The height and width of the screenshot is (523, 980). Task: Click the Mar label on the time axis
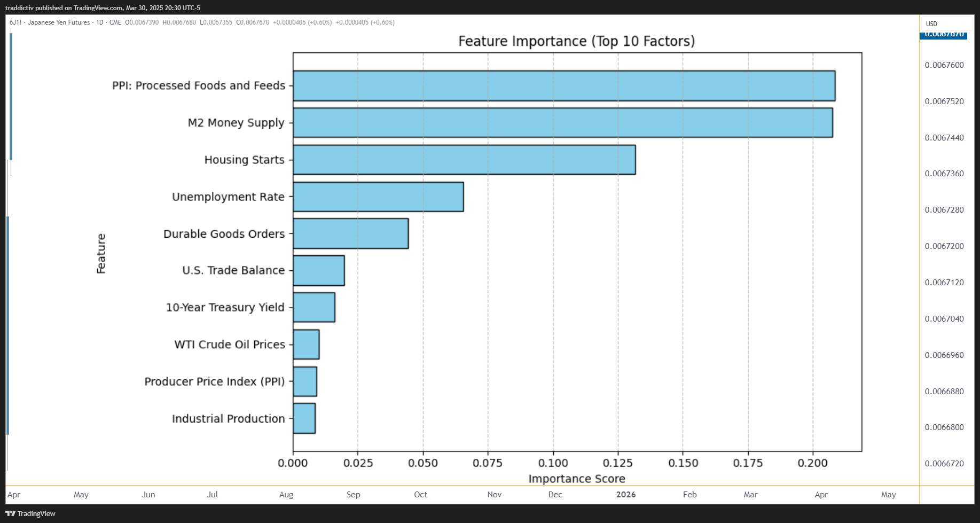click(751, 495)
